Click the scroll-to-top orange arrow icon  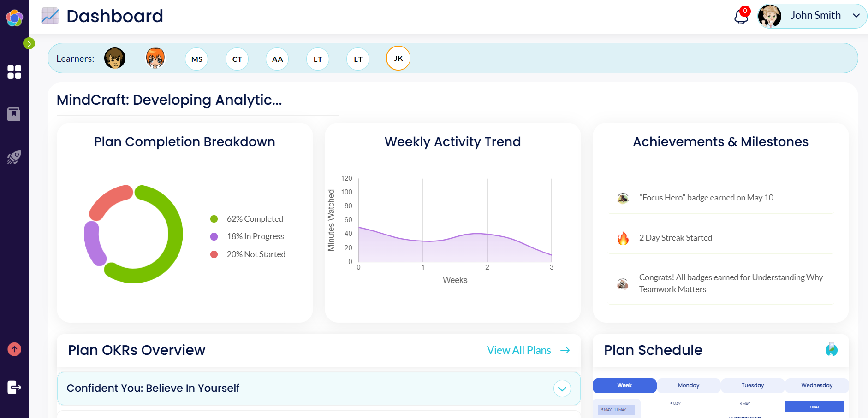click(14, 349)
